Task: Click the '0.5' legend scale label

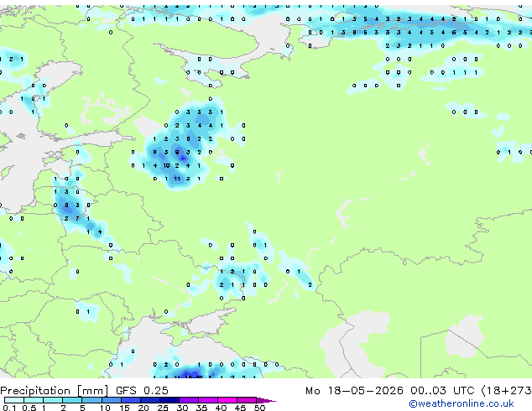Action: [x=29, y=408]
